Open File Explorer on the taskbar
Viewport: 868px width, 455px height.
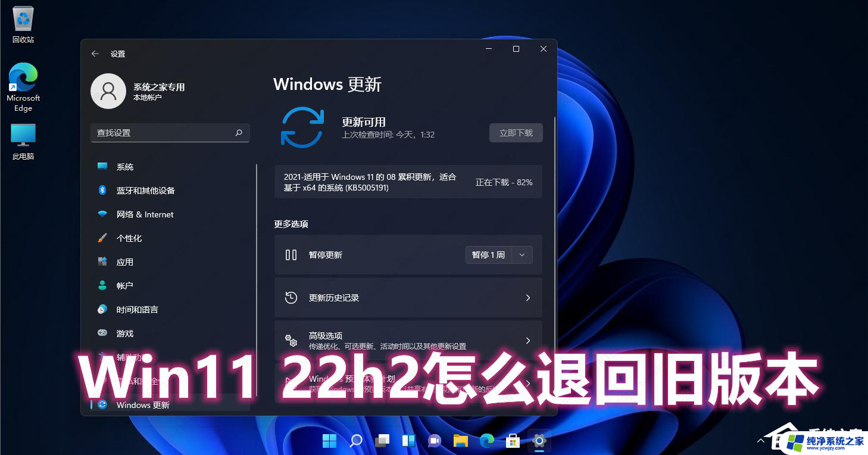click(x=461, y=441)
